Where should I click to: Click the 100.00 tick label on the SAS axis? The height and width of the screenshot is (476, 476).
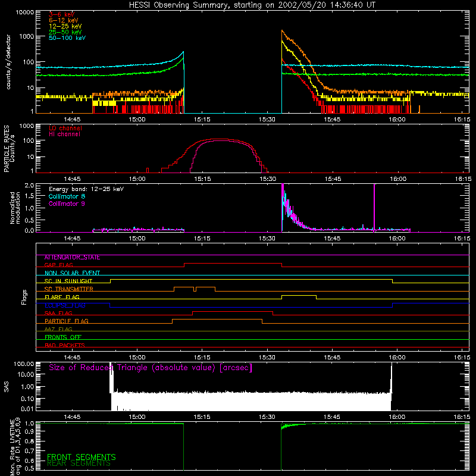(x=24, y=364)
